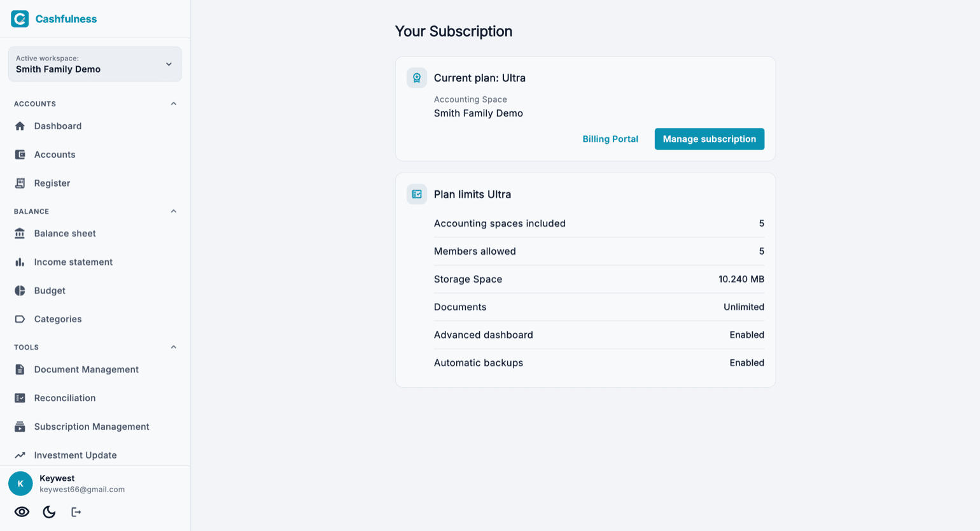Click the 10.240 MB storage value
This screenshot has width=980, height=531.
741,280
